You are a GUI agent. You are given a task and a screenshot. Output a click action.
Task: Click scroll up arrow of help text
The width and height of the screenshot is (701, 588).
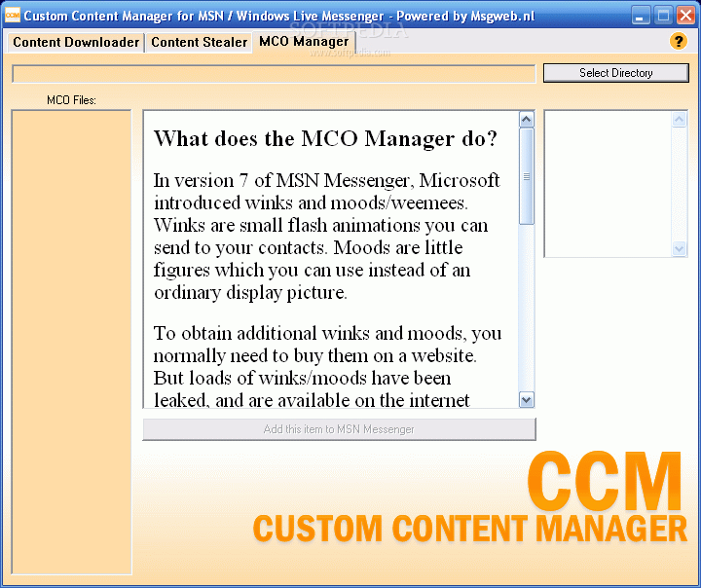(526, 120)
